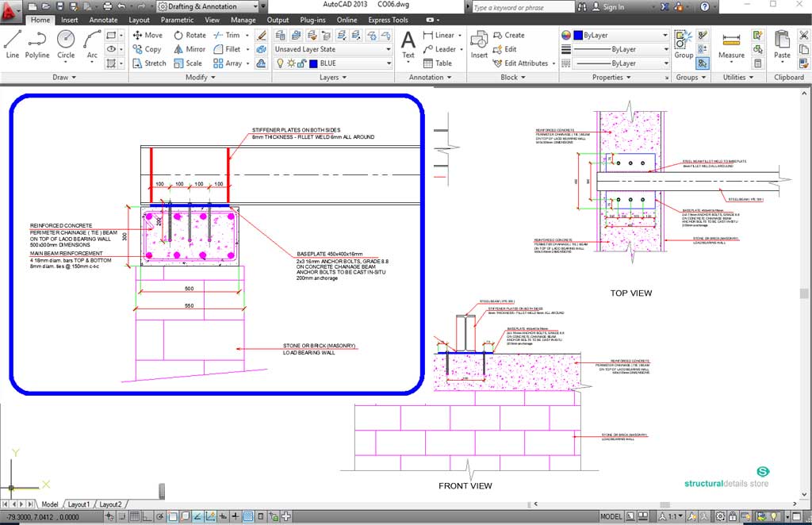Image resolution: width=812 pixels, height=525 pixels.
Task: Select the Fillet tool
Action: coord(227,49)
